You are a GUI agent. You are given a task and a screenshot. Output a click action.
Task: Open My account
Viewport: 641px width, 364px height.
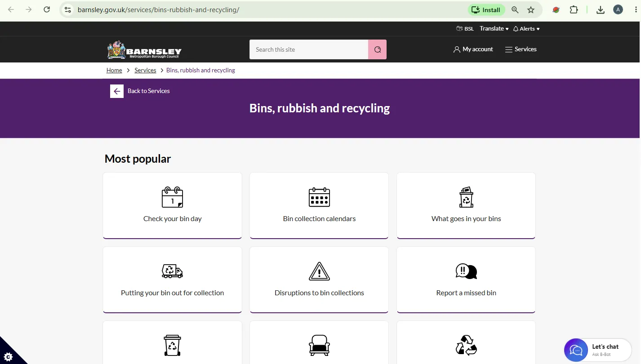tap(473, 49)
